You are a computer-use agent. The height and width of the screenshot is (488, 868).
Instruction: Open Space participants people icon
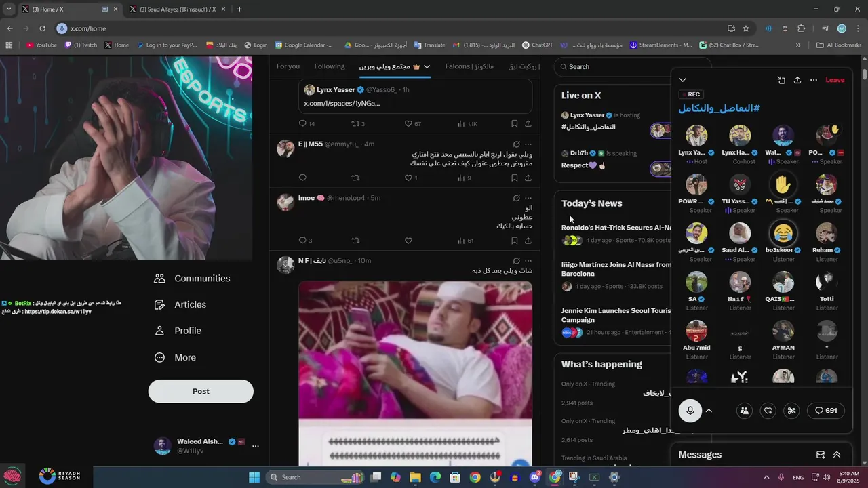[x=745, y=411]
